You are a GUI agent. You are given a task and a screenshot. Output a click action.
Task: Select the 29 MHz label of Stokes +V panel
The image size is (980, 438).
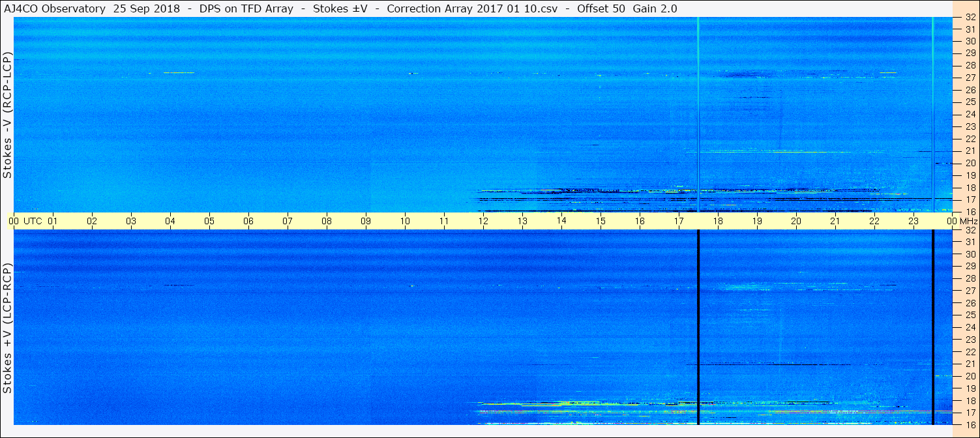pos(970,266)
